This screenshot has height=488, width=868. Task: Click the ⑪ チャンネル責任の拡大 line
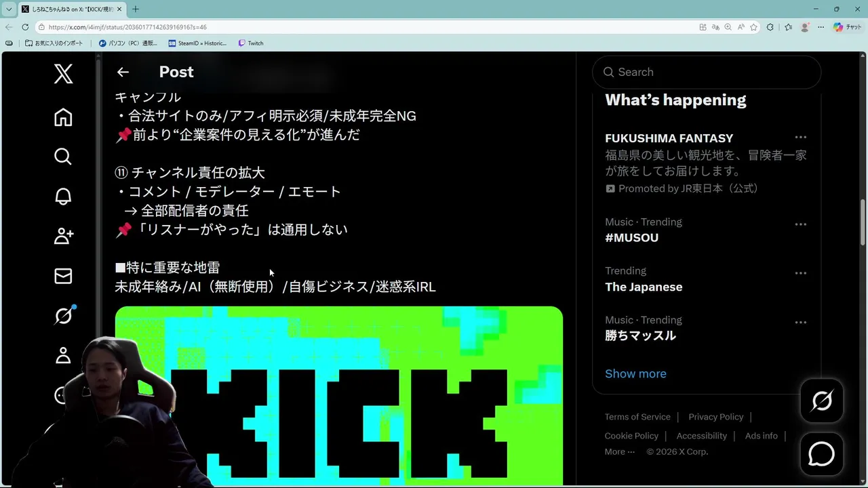click(190, 173)
